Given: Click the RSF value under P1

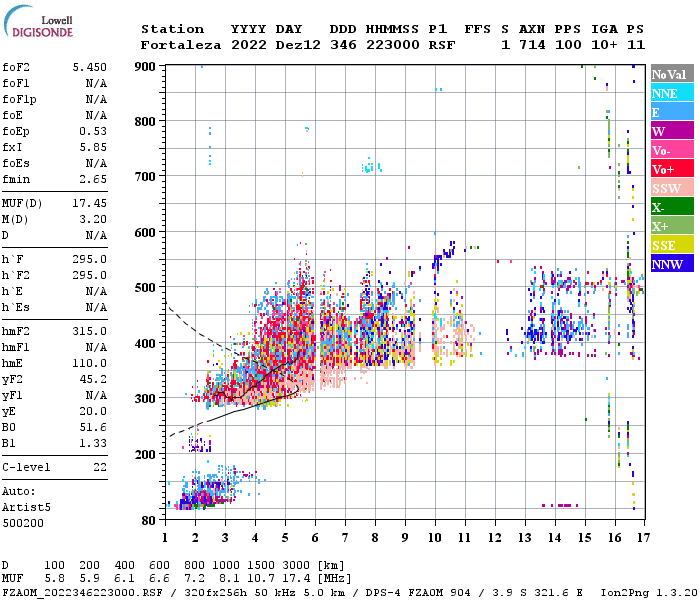Looking at the screenshot, I should coord(442,45).
